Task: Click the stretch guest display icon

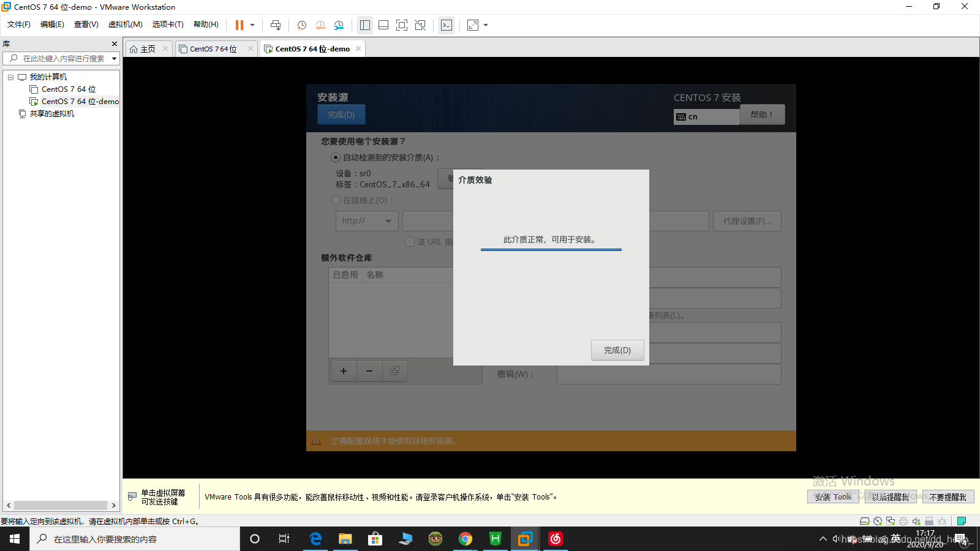Action: tap(473, 25)
